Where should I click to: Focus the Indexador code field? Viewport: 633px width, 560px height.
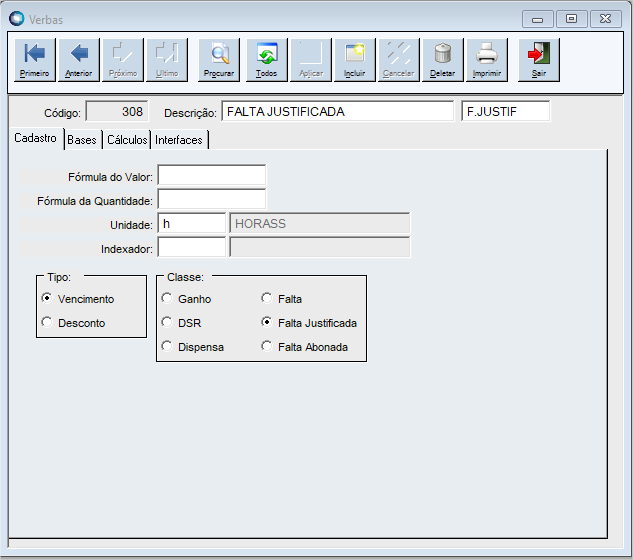pos(191,247)
